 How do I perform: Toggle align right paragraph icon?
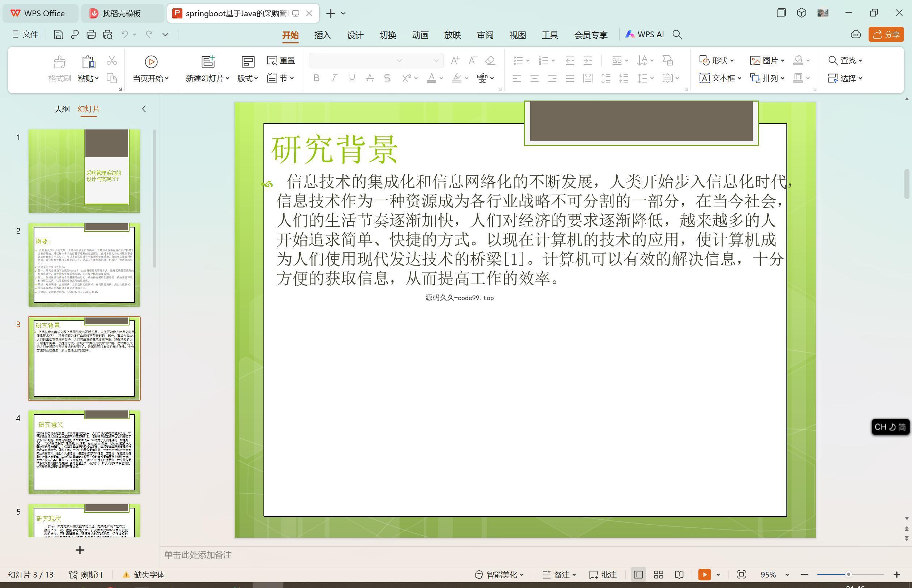pyautogui.click(x=552, y=78)
